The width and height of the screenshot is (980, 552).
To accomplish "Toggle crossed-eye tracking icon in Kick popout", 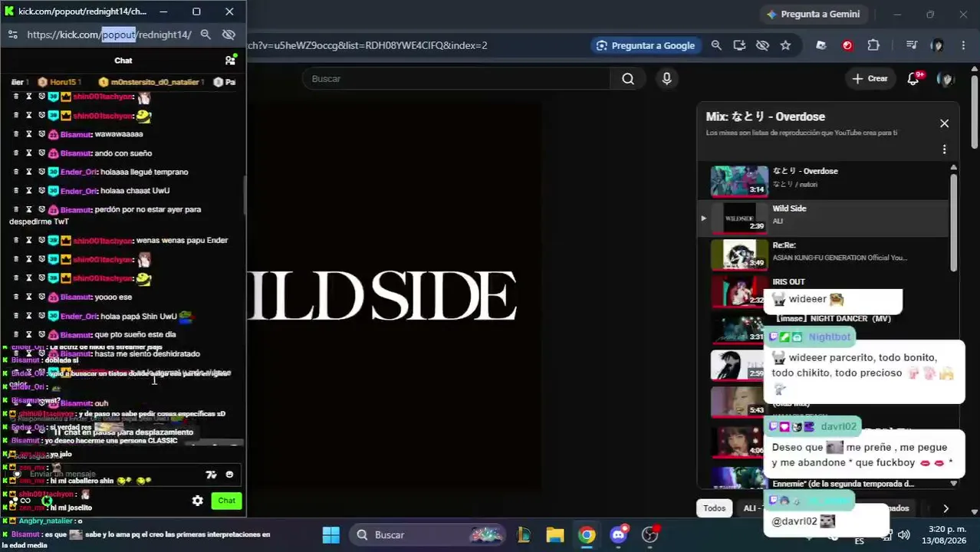I will (229, 34).
